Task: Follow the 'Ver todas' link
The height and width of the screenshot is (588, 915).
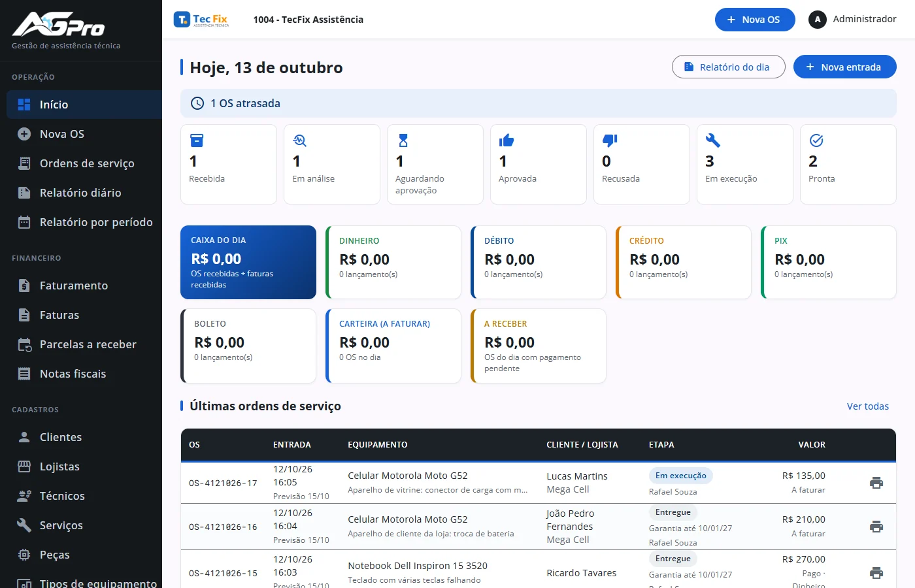Action: 868,406
